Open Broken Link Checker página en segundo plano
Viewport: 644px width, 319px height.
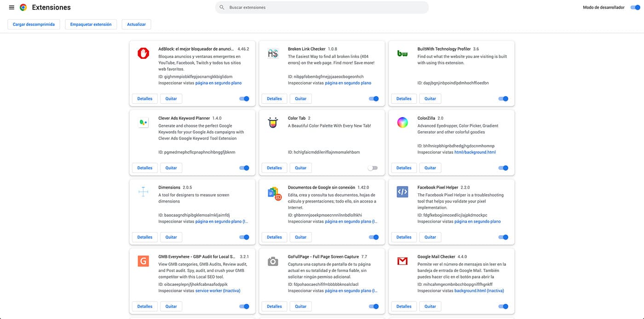(348, 83)
